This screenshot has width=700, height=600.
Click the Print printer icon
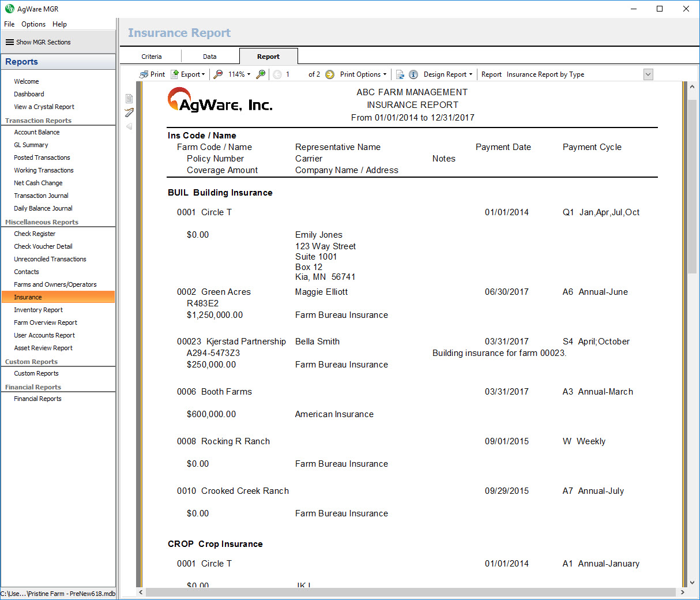click(x=144, y=74)
